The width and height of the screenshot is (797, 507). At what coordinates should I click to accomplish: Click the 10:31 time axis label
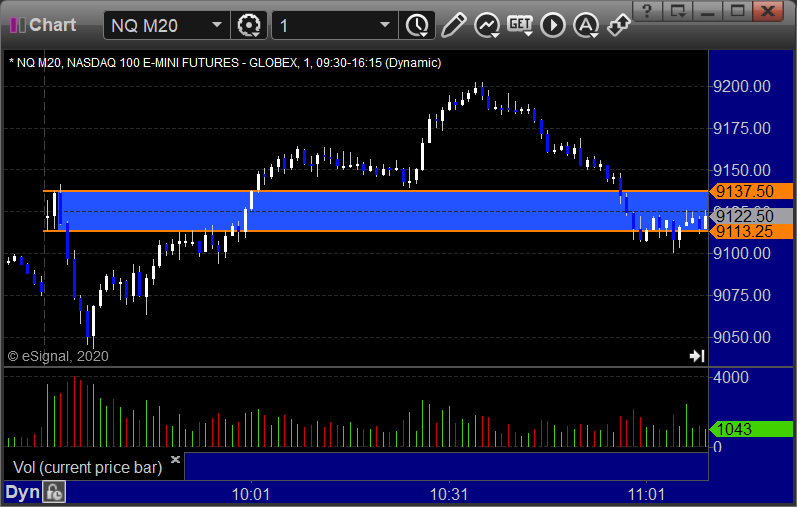click(449, 494)
